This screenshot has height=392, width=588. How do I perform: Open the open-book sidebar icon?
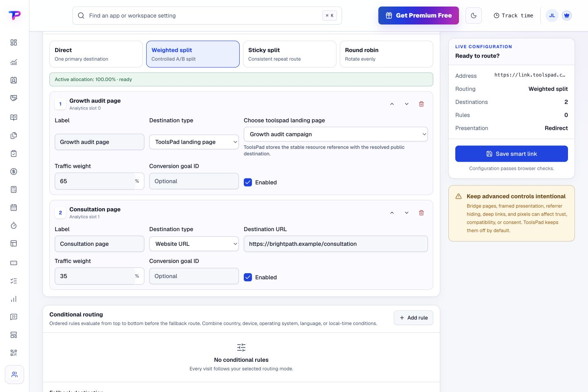click(x=13, y=118)
